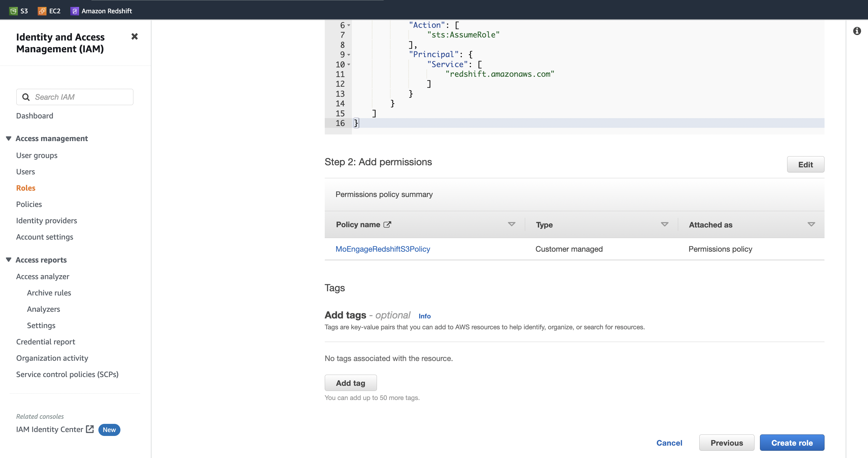Sort by the Policy name column arrow
The width and height of the screenshot is (868, 458).
512,224
